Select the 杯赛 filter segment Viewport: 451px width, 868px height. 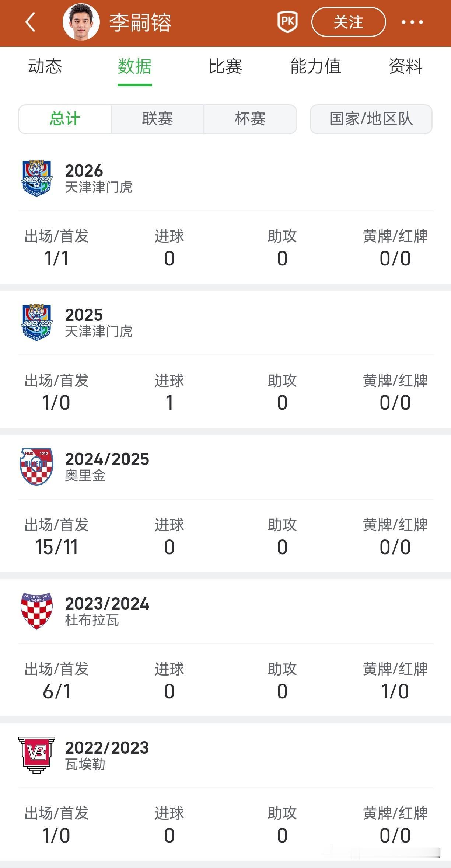(250, 119)
